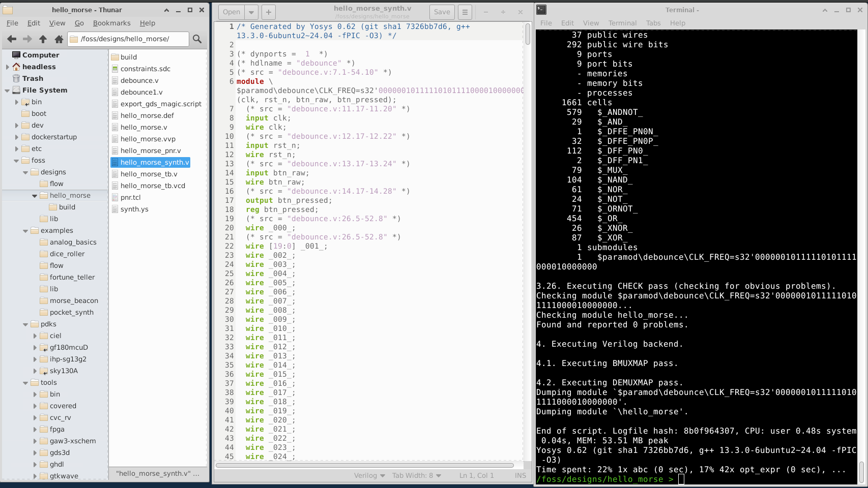Collapse the examples folder tree node
Image resolution: width=868 pixels, height=488 pixels.
[25, 231]
